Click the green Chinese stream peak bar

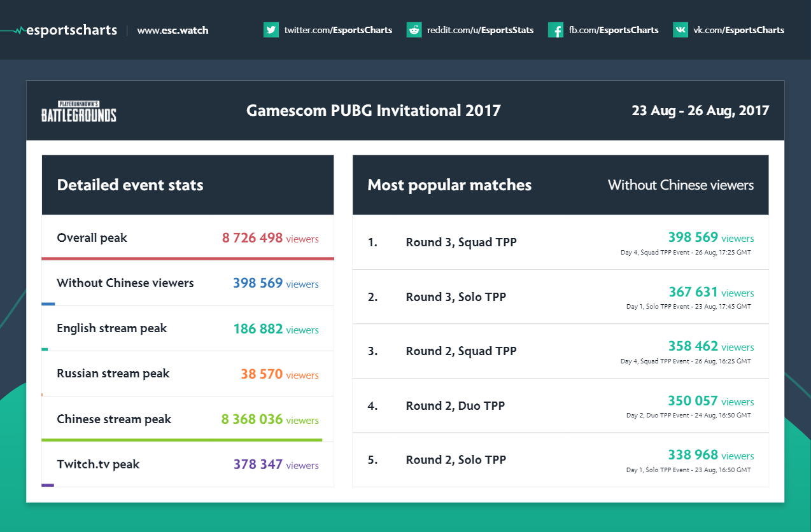181,440
